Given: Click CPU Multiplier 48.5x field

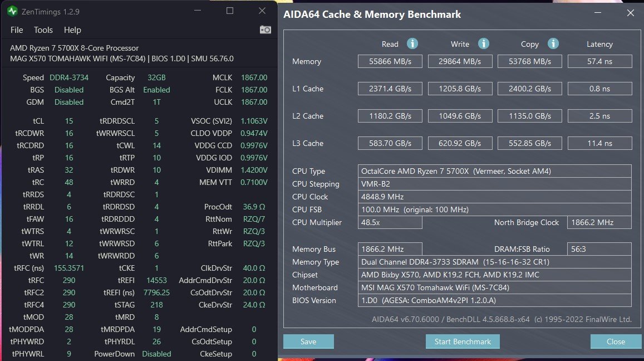Looking at the screenshot, I should [x=390, y=222].
